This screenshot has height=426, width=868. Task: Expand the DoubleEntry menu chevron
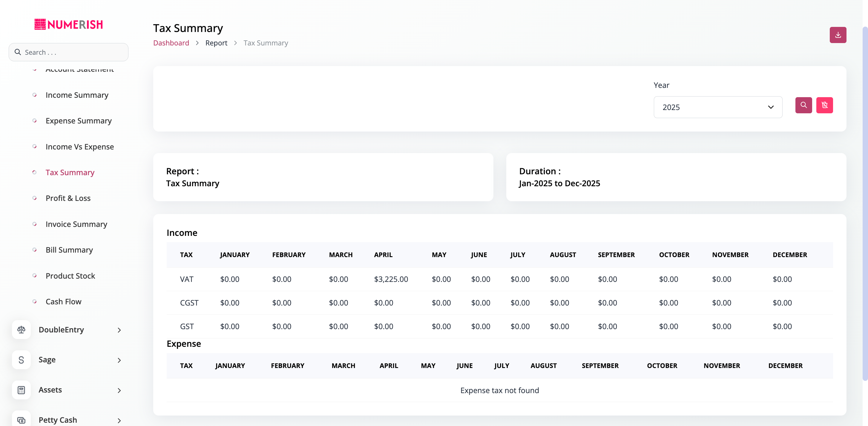coord(119,330)
